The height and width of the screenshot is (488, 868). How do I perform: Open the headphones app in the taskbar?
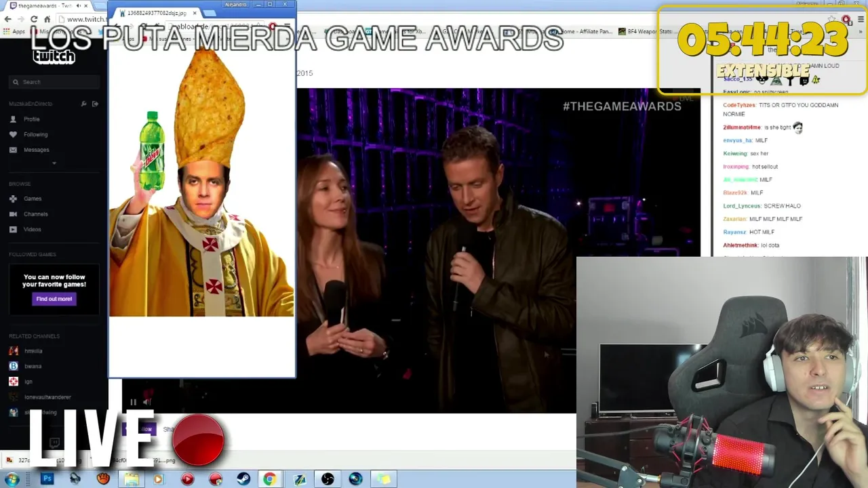coord(75,479)
